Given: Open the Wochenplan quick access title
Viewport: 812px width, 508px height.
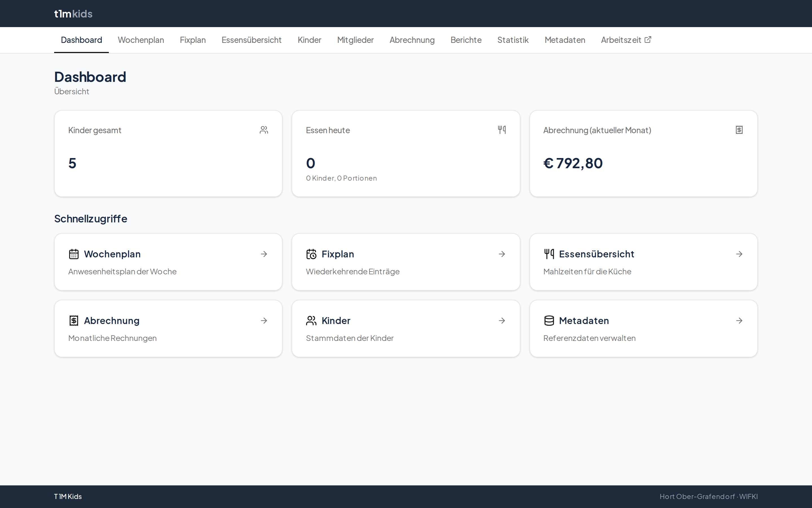Looking at the screenshot, I should pyautogui.click(x=112, y=254).
